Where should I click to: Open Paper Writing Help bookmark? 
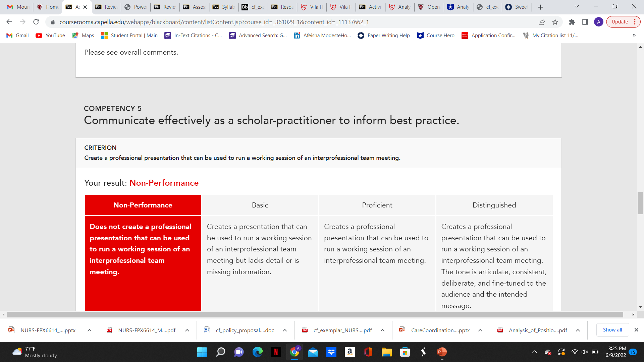click(384, 36)
